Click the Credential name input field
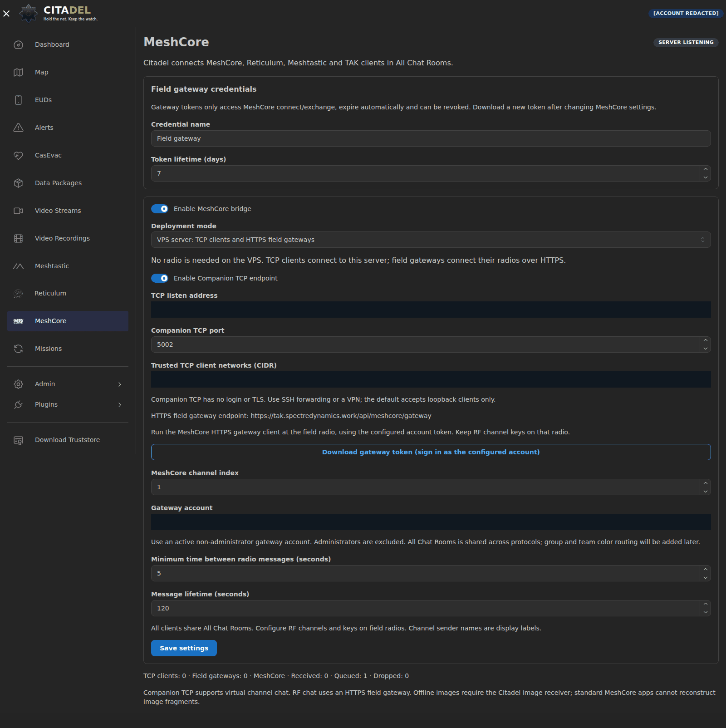 tap(431, 138)
